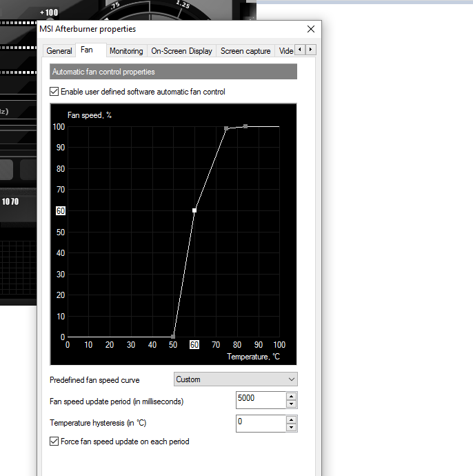
Task: Select the curve point at 50°C, 0%
Action: (x=173, y=337)
